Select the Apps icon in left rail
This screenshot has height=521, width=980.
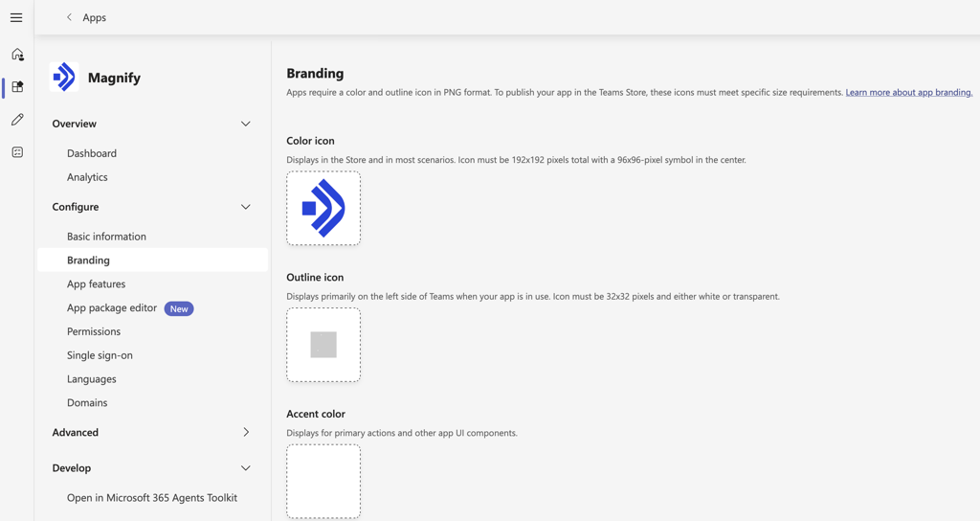17,87
